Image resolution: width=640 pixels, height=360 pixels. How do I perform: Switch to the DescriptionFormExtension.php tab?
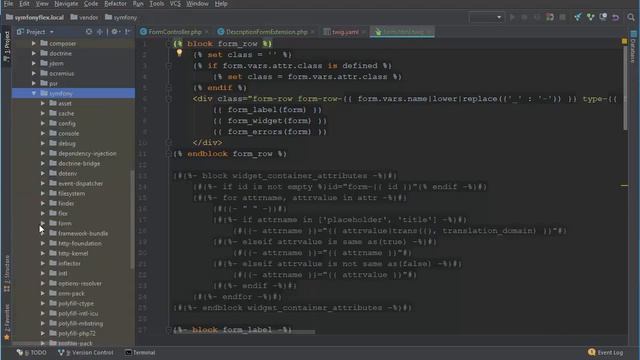[267, 31]
